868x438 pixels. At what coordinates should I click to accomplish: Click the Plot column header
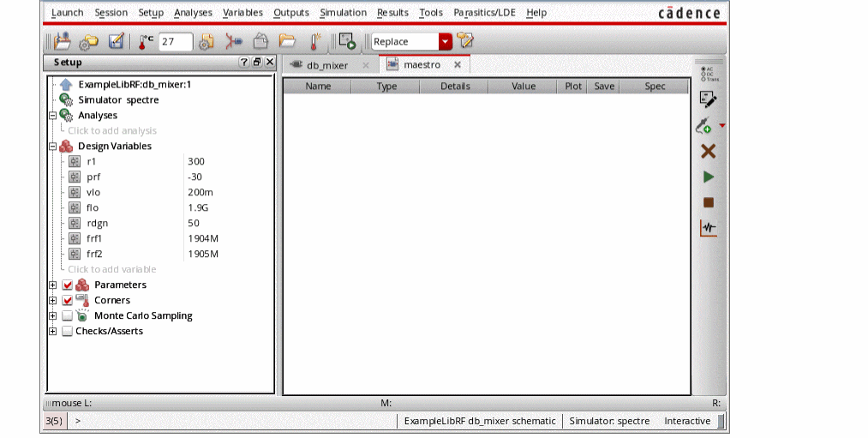click(573, 87)
